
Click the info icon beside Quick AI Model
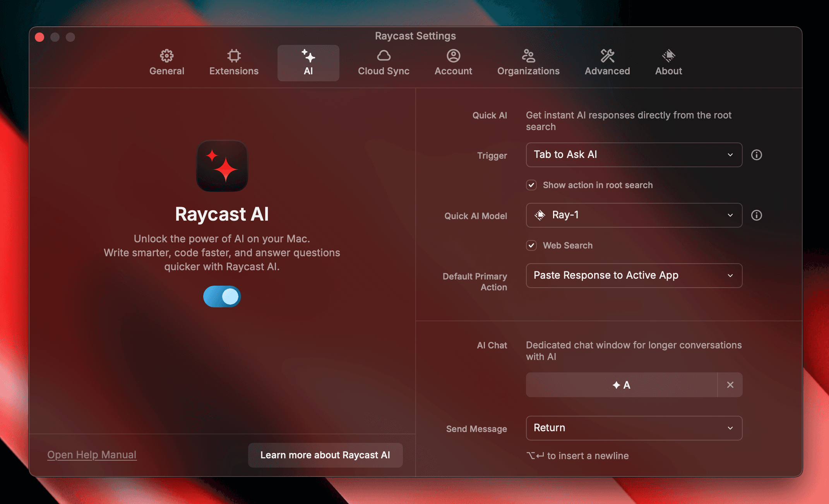click(757, 215)
